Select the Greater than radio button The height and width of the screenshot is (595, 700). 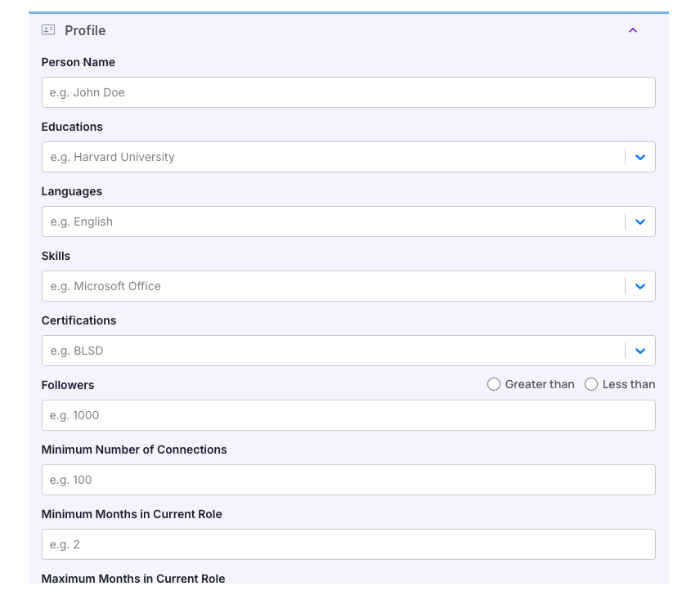(494, 384)
